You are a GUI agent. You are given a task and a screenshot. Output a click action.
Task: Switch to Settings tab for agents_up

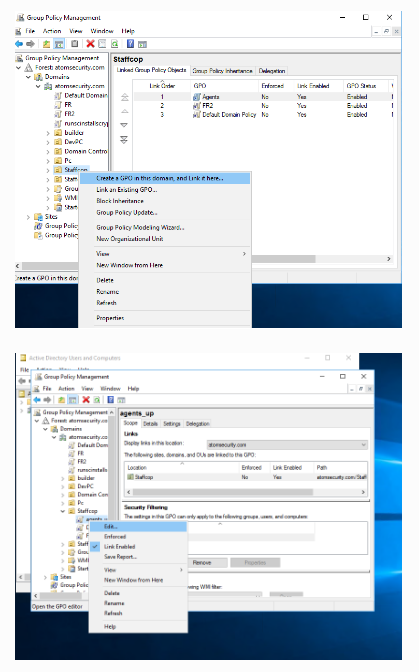click(171, 423)
